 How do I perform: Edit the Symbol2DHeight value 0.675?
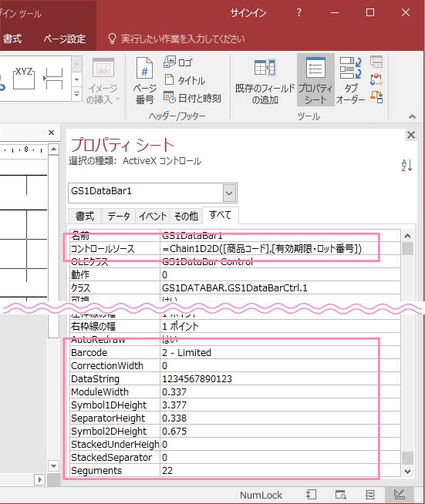click(280, 431)
